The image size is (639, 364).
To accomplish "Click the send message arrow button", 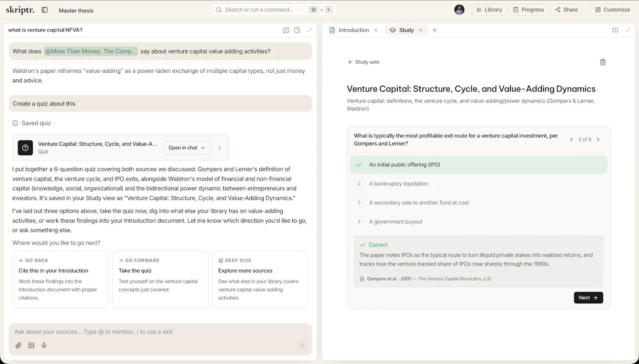I will click(302, 345).
